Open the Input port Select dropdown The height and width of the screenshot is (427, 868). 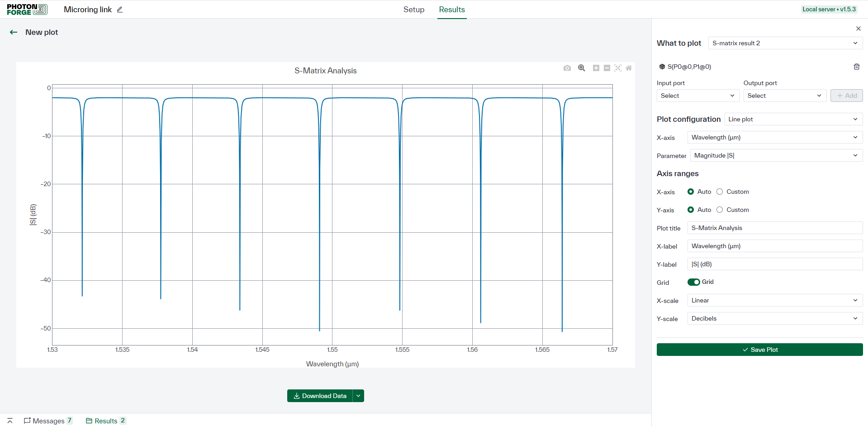pyautogui.click(x=698, y=96)
